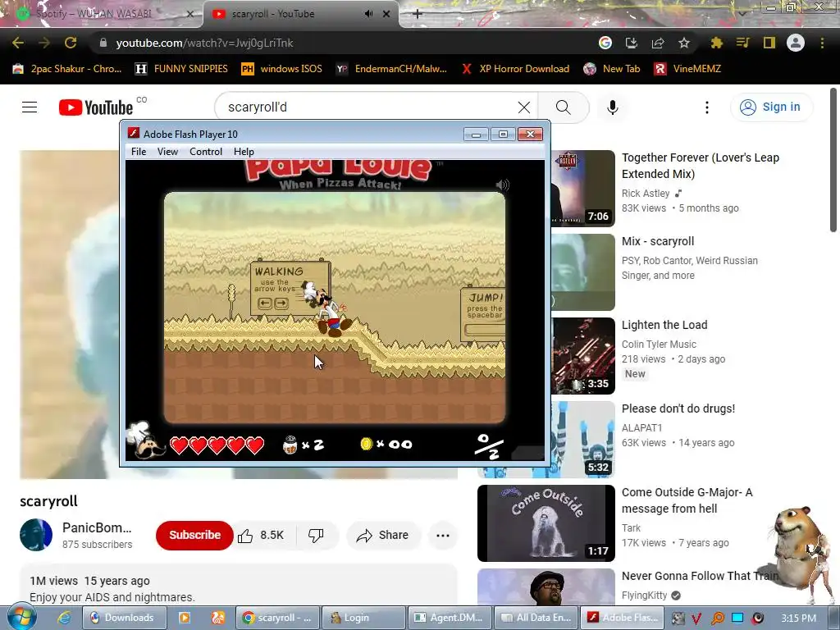840x630 pixels.
Task: Bookmark this page with the star
Action: click(684, 43)
